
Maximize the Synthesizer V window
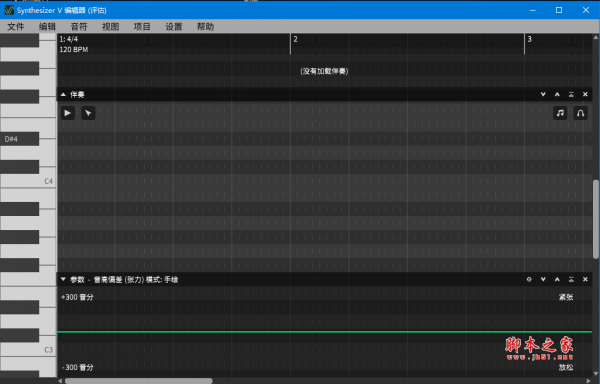click(x=559, y=10)
